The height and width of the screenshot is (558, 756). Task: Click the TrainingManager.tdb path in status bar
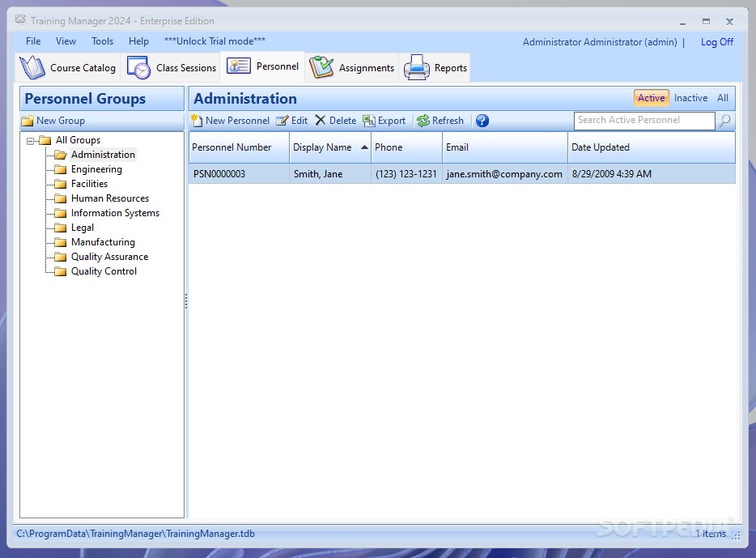pos(135,534)
